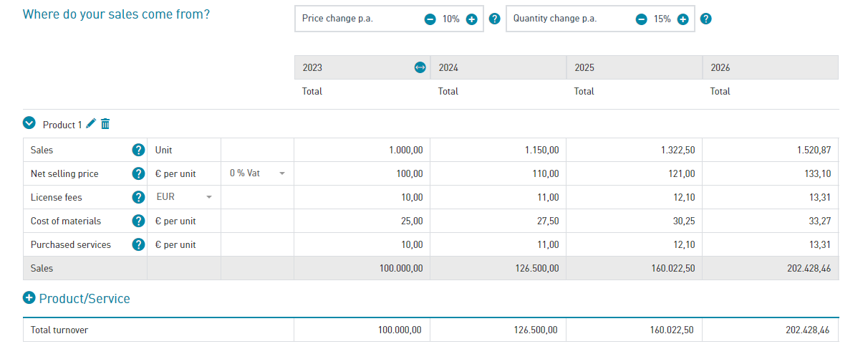Open help for Quantity change p.a.
Image resolution: width=868 pixels, height=344 pixels.
[x=705, y=19]
